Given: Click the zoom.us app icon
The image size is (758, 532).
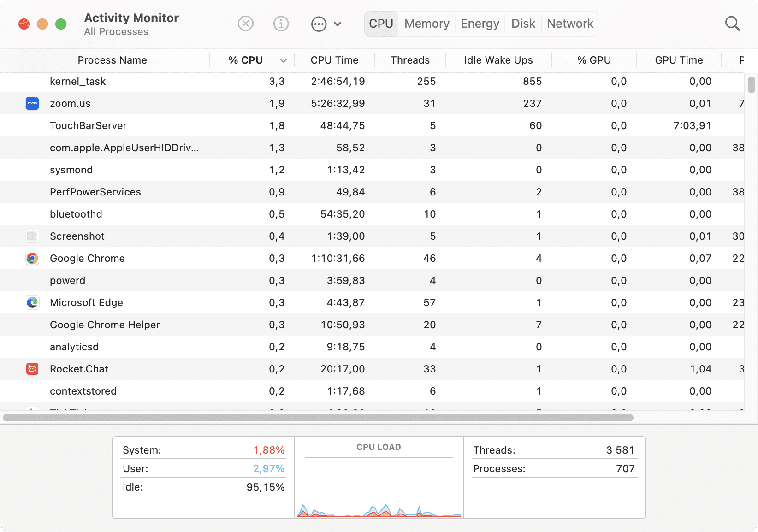Looking at the screenshot, I should click(32, 103).
